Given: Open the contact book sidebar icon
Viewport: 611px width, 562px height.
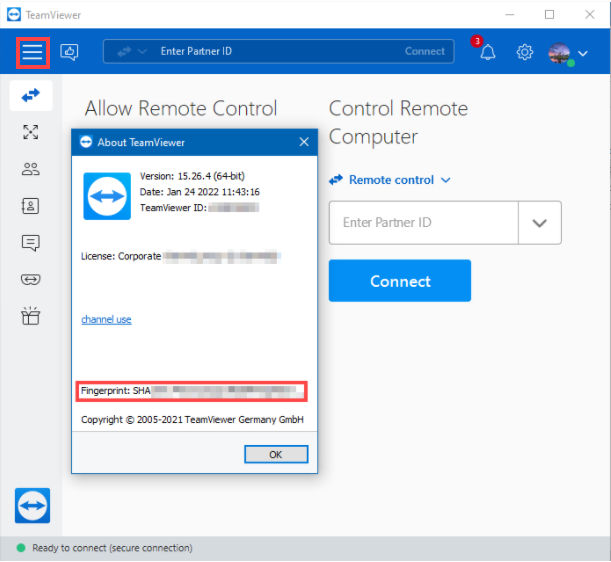Looking at the screenshot, I should pos(30,206).
